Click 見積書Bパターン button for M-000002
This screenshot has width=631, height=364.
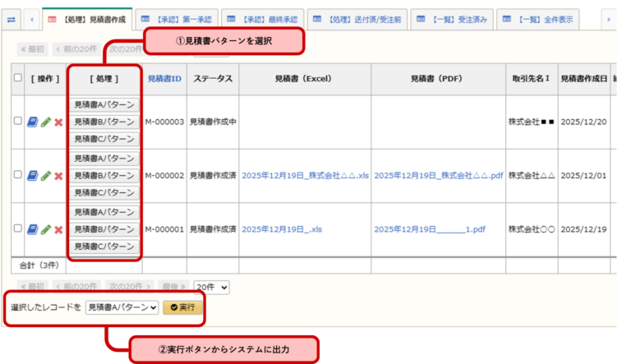[x=104, y=176]
